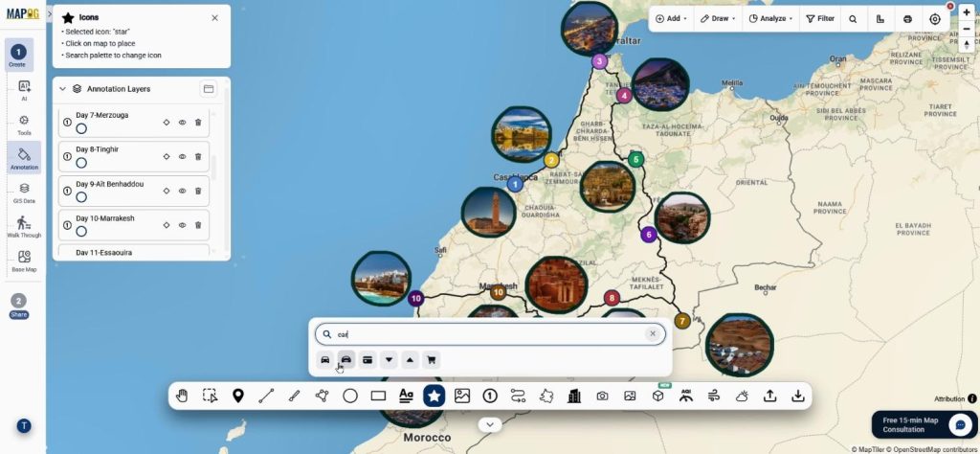Zoom out on the map
980x454 pixels.
(967, 29)
